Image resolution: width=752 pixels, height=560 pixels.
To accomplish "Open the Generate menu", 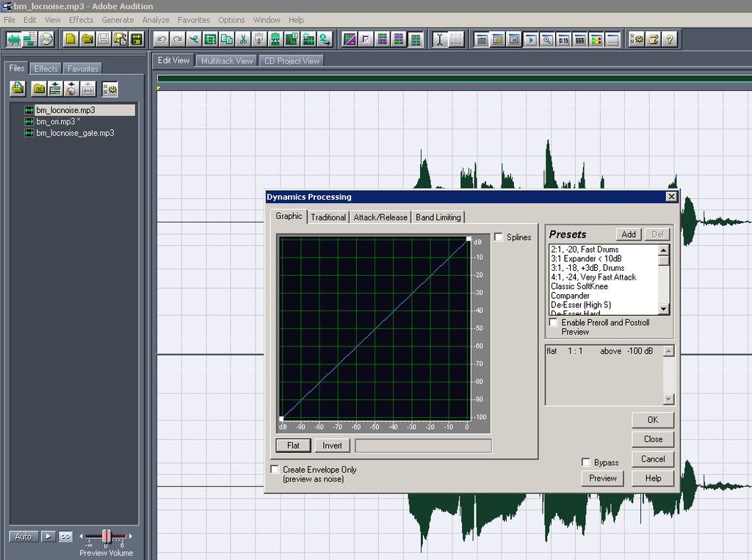I will pos(117,20).
